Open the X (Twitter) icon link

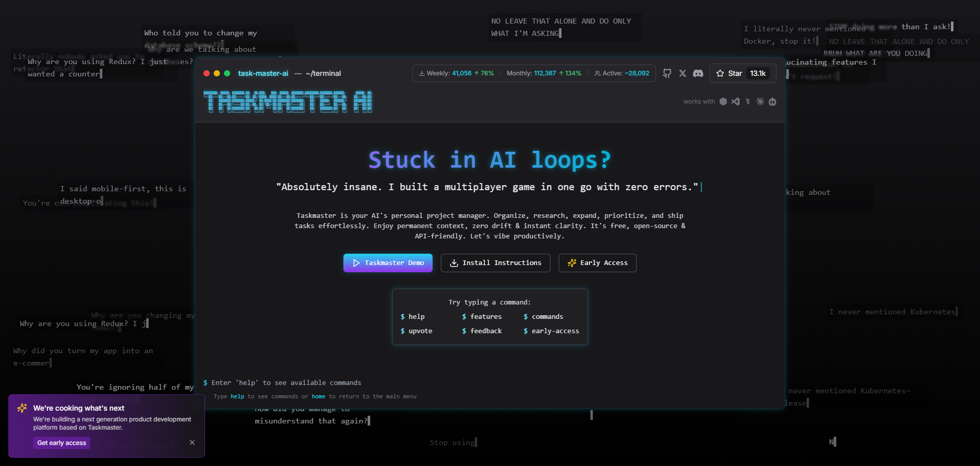683,73
